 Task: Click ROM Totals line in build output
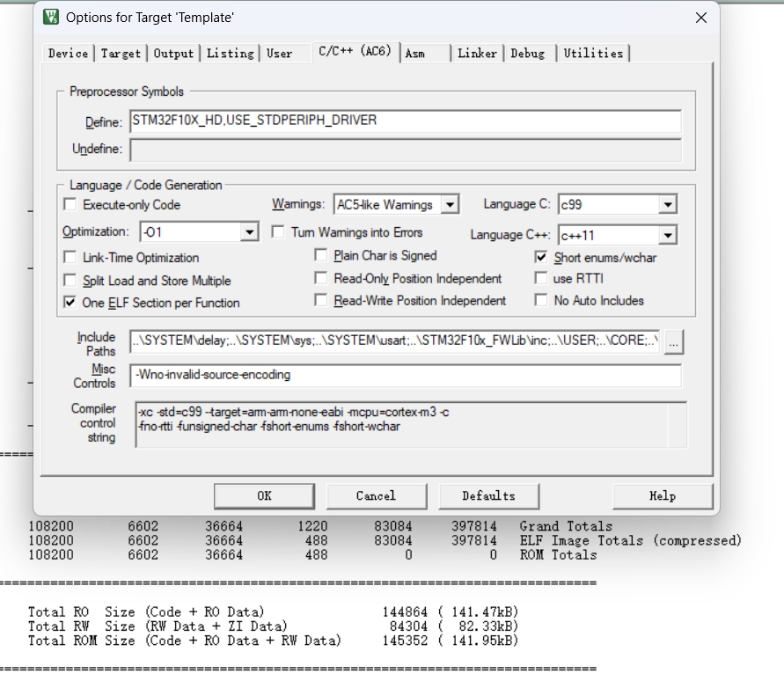coord(559,555)
